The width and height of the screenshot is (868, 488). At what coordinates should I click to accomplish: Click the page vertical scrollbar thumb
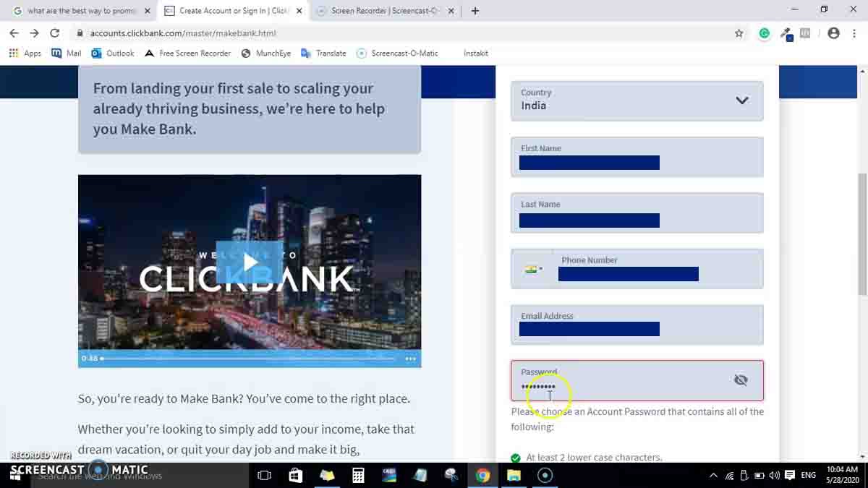862,234
